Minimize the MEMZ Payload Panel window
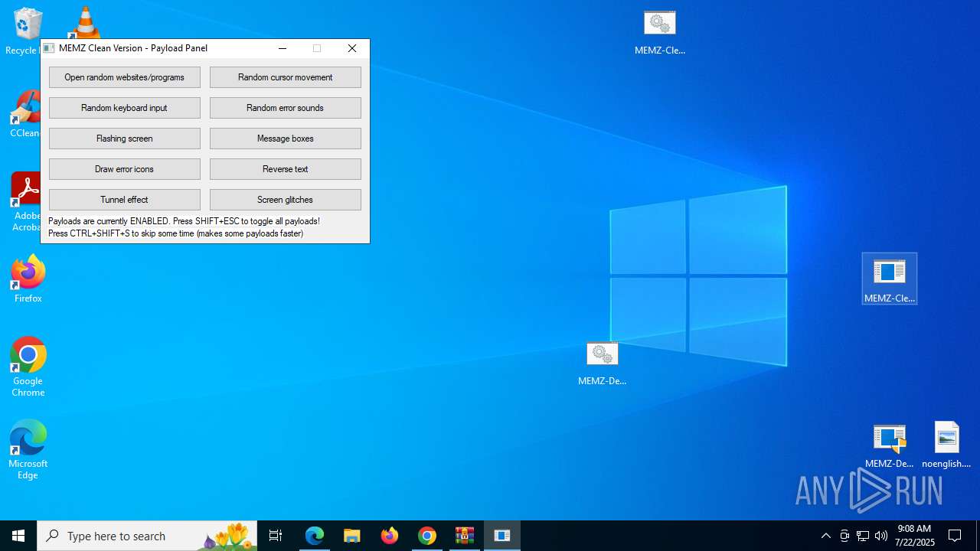Viewport: 980px width, 551px height. coord(283,48)
